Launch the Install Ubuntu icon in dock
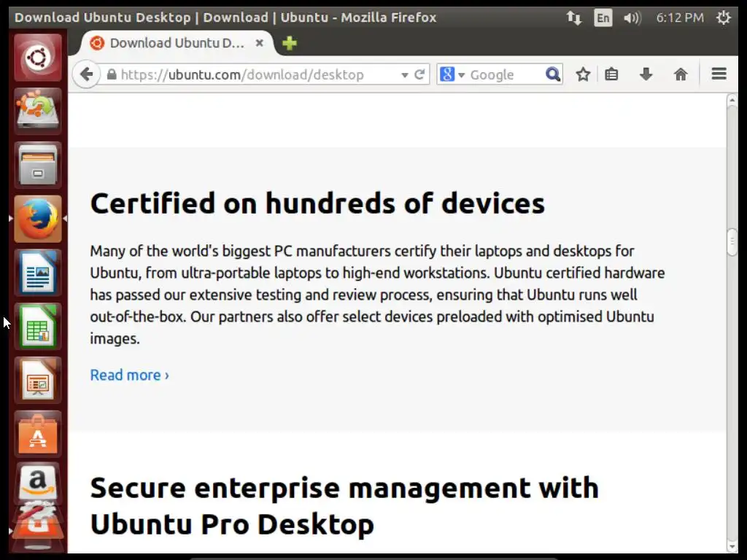 click(x=38, y=111)
